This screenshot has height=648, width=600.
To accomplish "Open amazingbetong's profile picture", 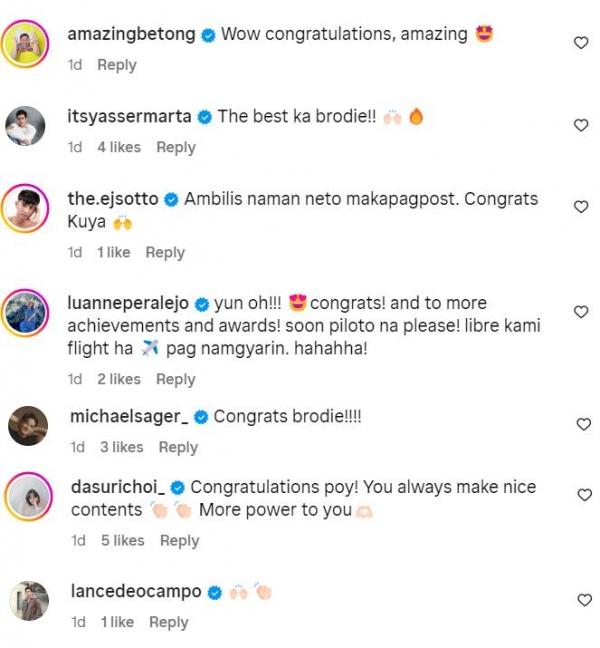I will (28, 45).
